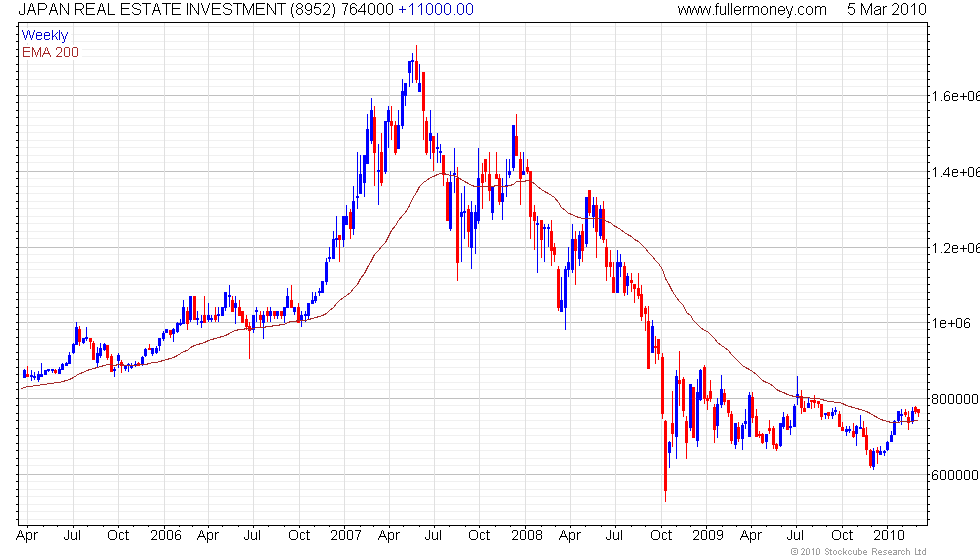Click the 600000 y-axis label
The width and height of the screenshot is (980, 560).
coord(955,475)
